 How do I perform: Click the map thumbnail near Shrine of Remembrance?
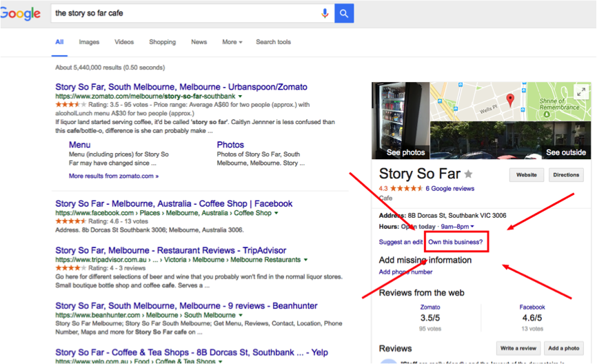[511, 101]
